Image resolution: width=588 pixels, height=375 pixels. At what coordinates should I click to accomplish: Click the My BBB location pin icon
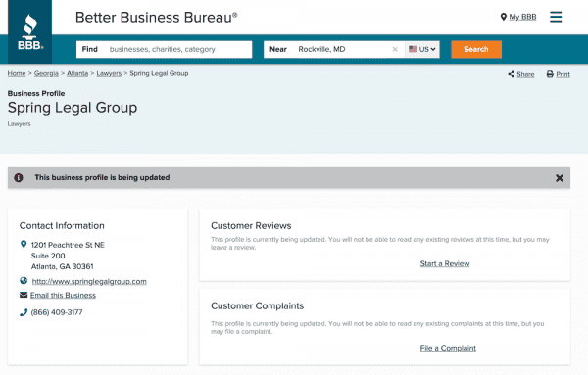tap(504, 17)
